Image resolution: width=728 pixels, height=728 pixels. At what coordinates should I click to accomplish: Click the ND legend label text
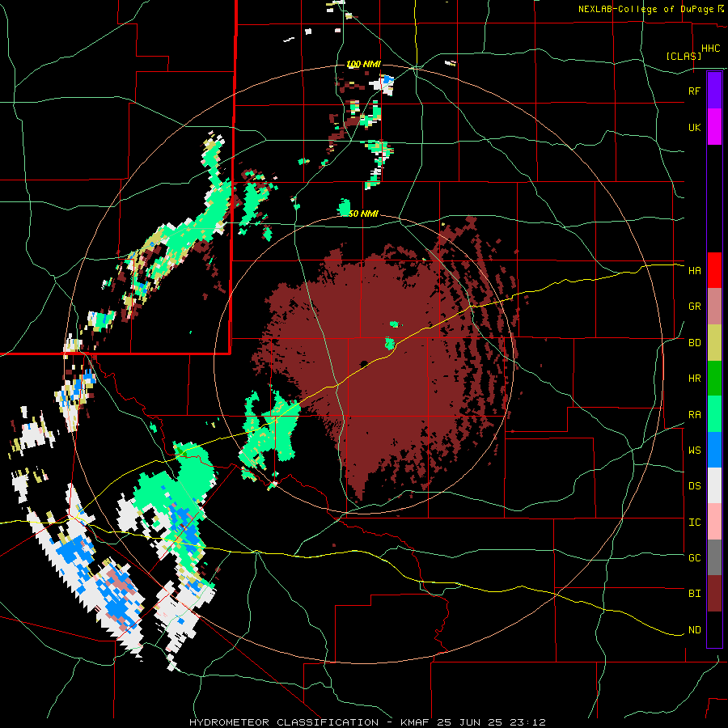click(695, 630)
